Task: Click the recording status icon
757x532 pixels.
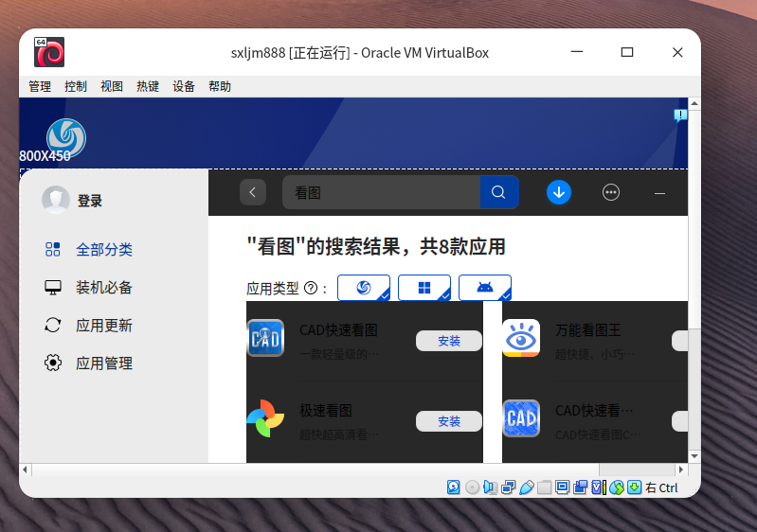Action: pos(580,488)
